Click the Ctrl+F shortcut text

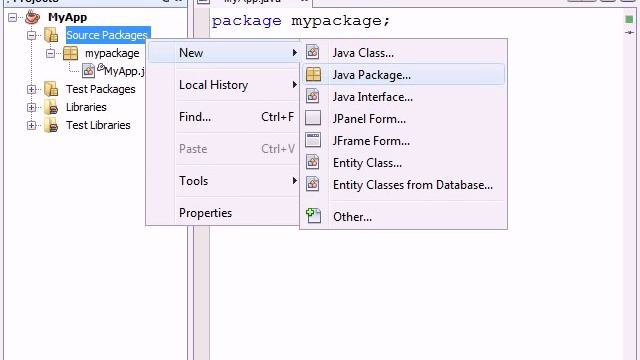pos(278,117)
